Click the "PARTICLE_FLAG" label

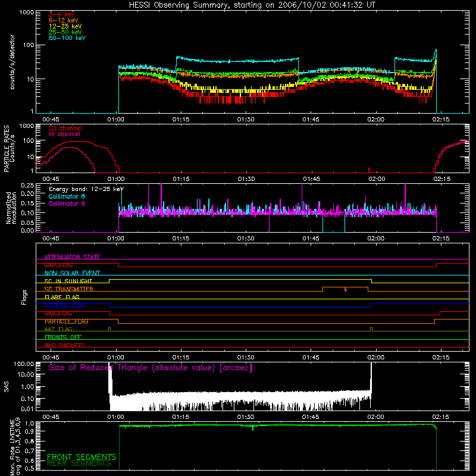tap(67, 321)
